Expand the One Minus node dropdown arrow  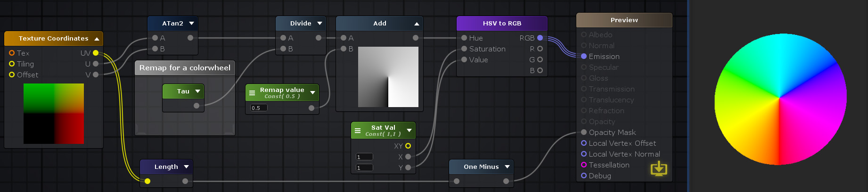(507, 167)
